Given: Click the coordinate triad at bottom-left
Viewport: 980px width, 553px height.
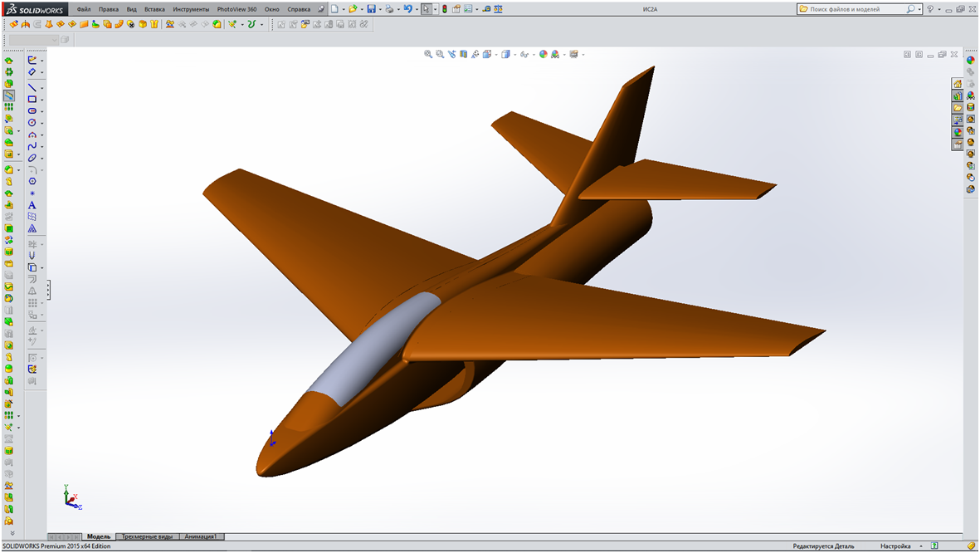Looking at the screenshot, I should 72,497.
